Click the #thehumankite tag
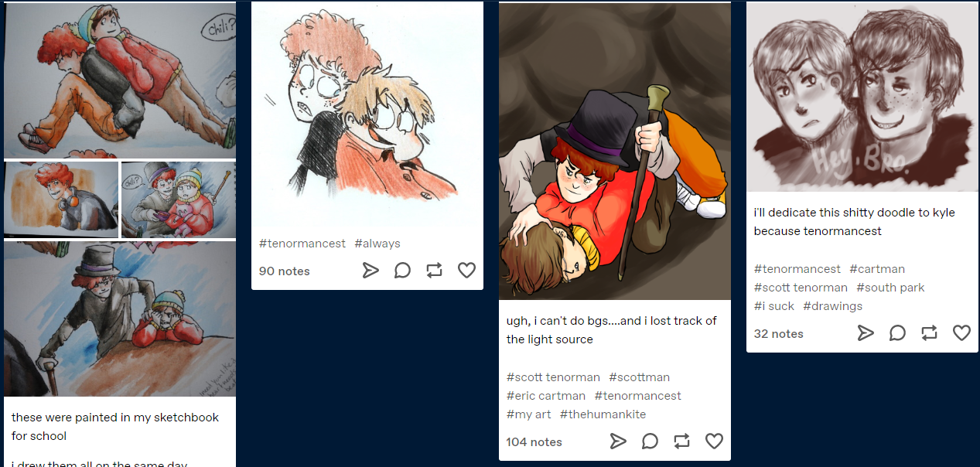 pyautogui.click(x=603, y=414)
